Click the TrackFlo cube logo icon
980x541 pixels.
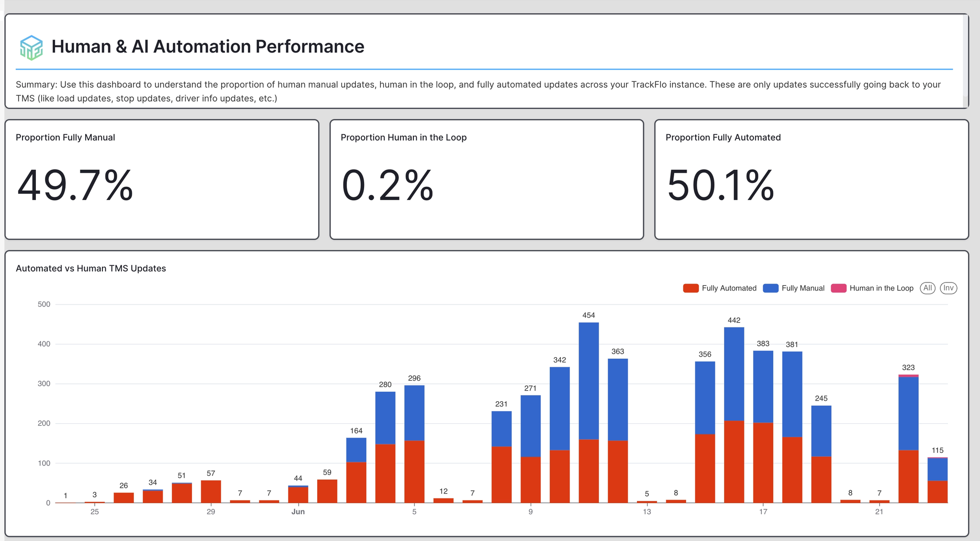(x=32, y=47)
